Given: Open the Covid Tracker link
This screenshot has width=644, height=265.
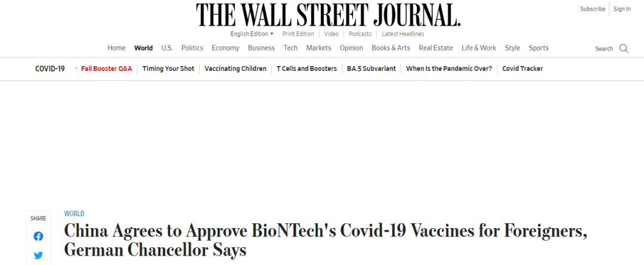Looking at the screenshot, I should 522,68.
